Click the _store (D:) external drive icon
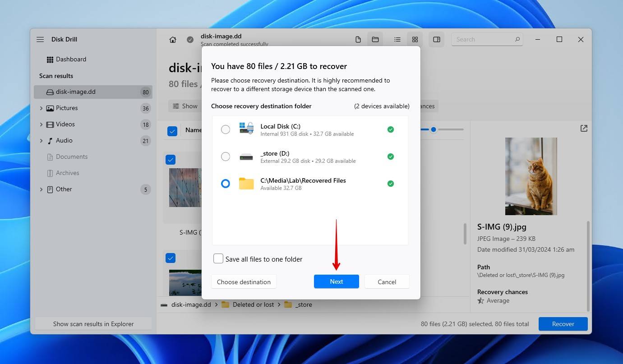Screen dimensions: 623x364 pyautogui.click(x=246, y=157)
